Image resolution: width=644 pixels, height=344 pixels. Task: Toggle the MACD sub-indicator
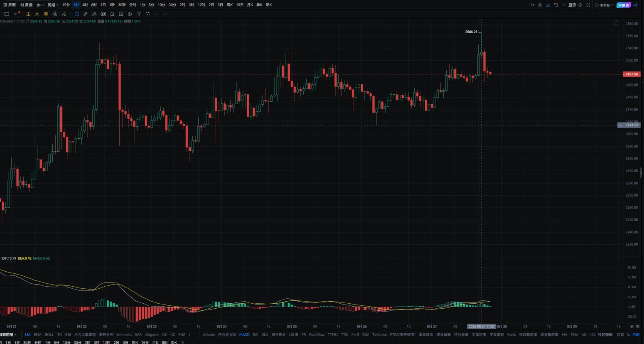click(x=244, y=334)
